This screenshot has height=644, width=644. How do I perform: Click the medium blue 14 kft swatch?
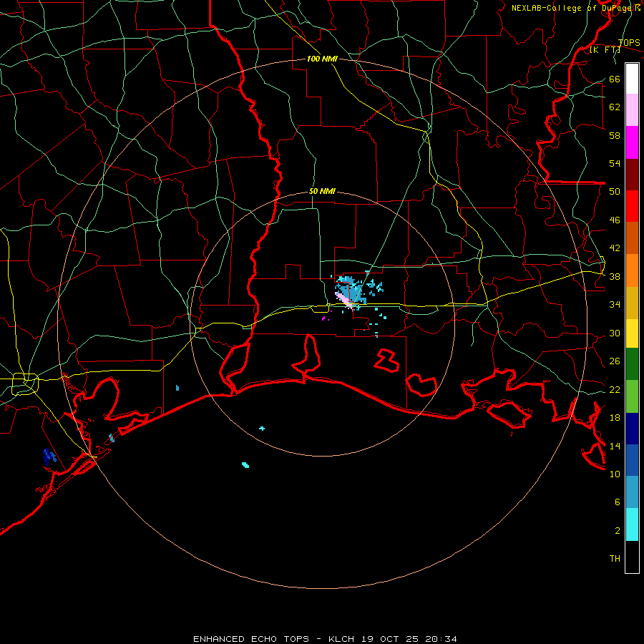(x=632, y=460)
